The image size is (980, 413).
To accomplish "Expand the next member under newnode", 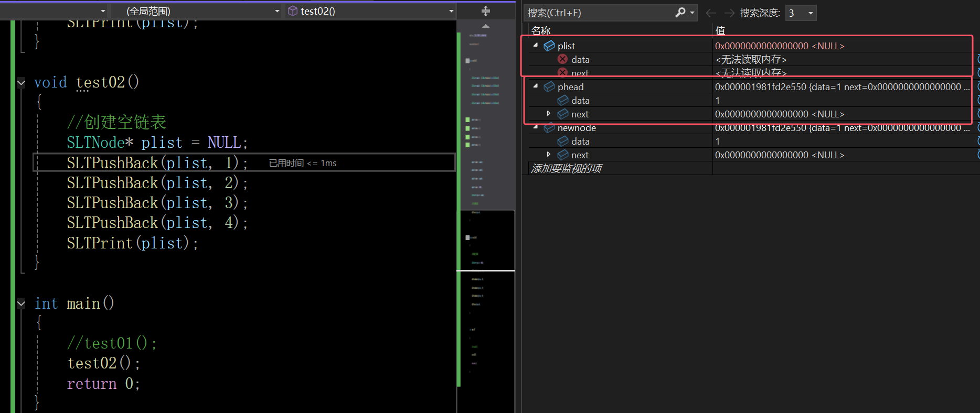I will coord(549,154).
